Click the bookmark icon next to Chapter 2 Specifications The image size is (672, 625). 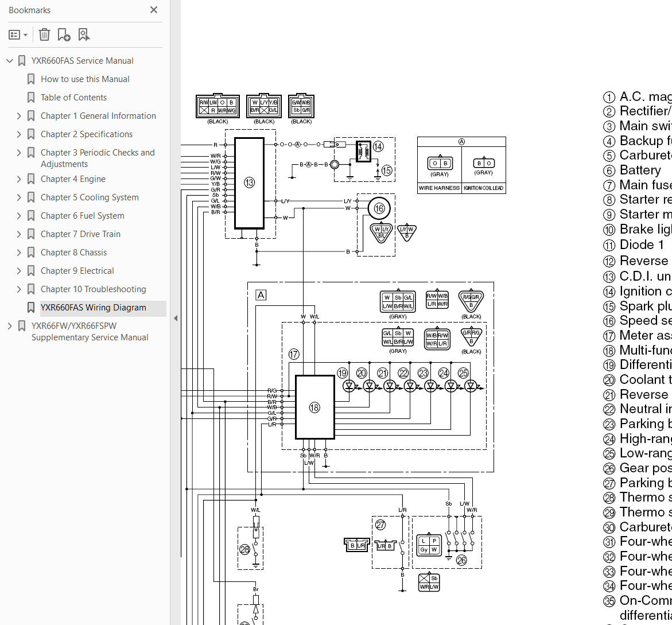31,134
